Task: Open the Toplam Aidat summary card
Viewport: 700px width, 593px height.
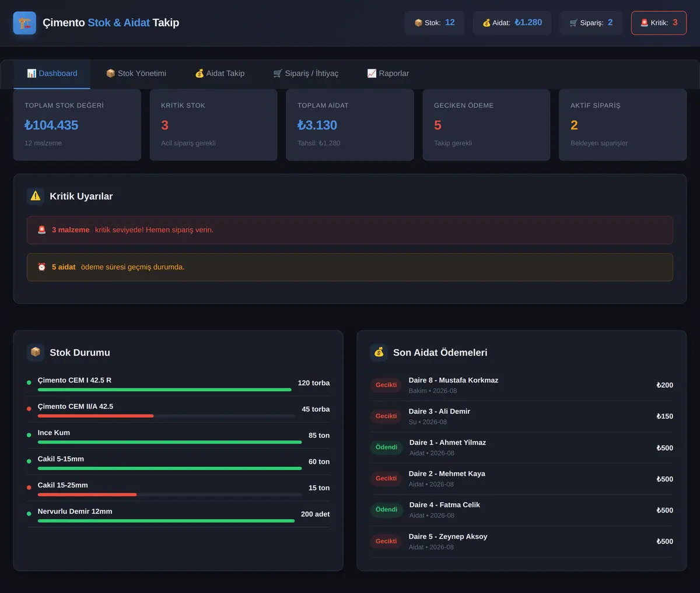Action: coord(350,125)
